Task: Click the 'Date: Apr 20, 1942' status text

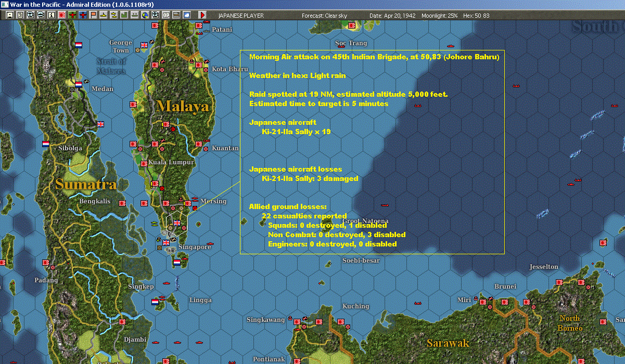Action: click(x=392, y=16)
